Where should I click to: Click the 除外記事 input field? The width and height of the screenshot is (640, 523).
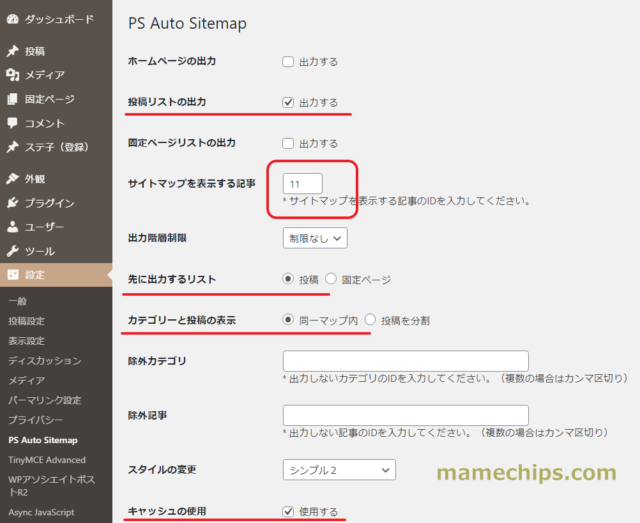[406, 415]
